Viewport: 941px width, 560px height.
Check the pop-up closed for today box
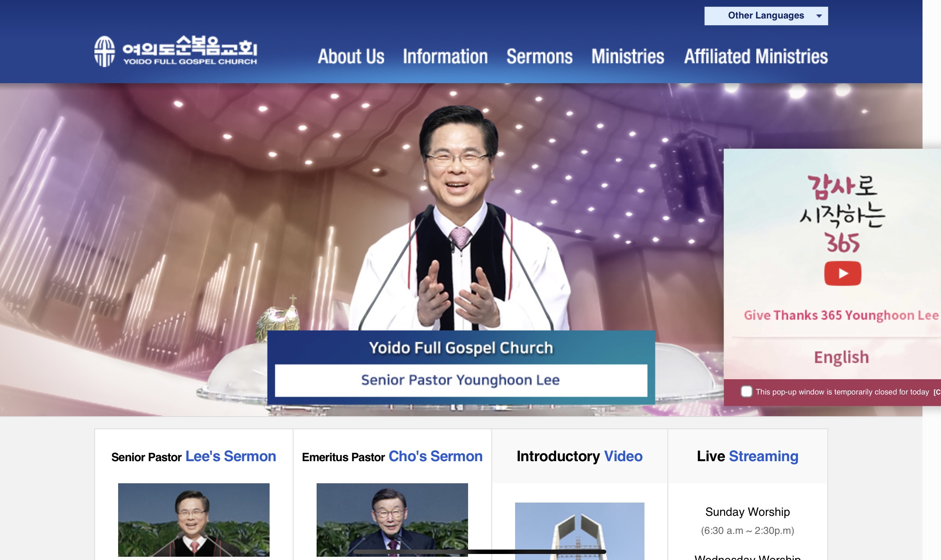[746, 391]
